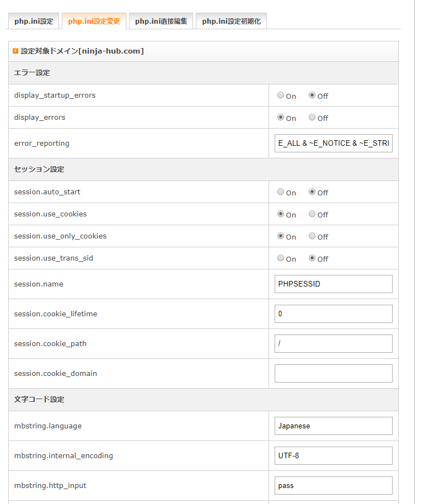Click the error_reporting input field
434x504 pixels.
click(x=333, y=144)
